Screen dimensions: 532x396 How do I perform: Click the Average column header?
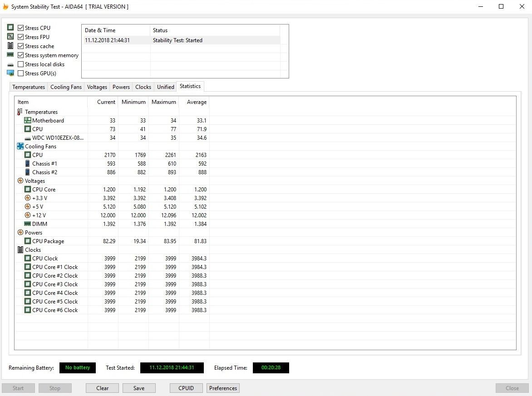(x=194, y=102)
